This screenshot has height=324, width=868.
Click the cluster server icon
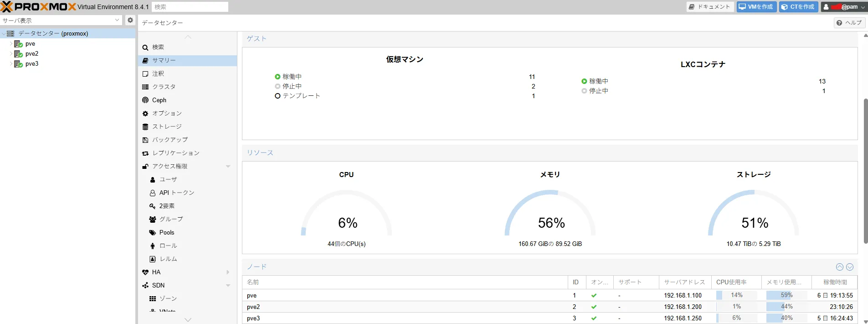click(x=145, y=87)
